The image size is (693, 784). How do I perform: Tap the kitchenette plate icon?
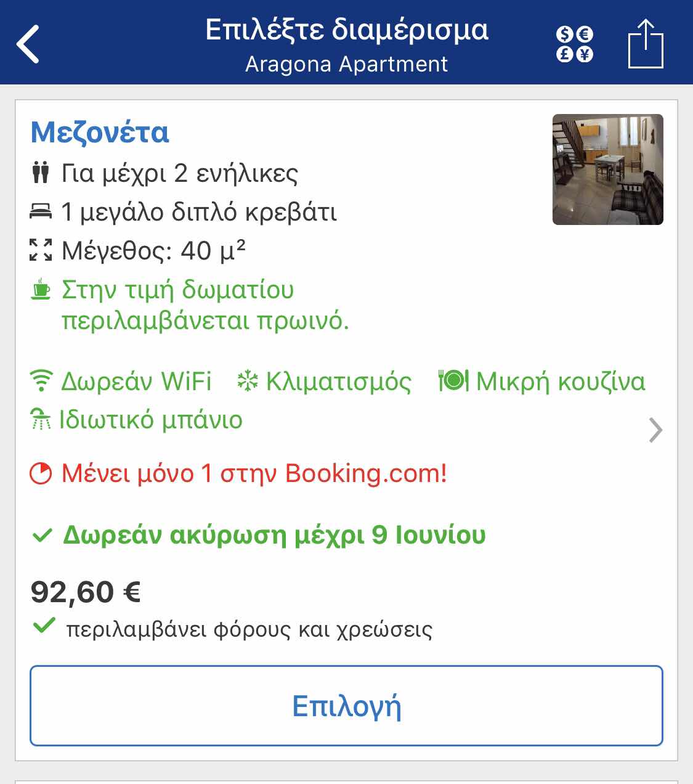453,381
